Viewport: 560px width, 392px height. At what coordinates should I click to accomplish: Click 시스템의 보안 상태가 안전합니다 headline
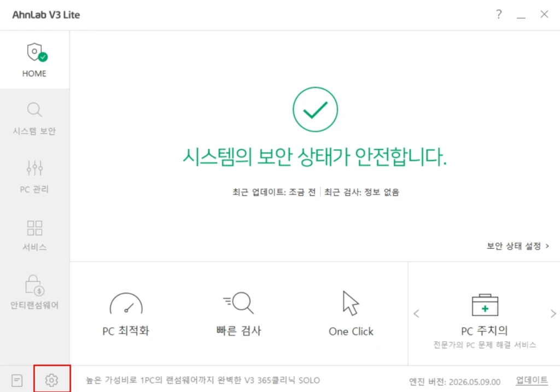click(x=314, y=157)
